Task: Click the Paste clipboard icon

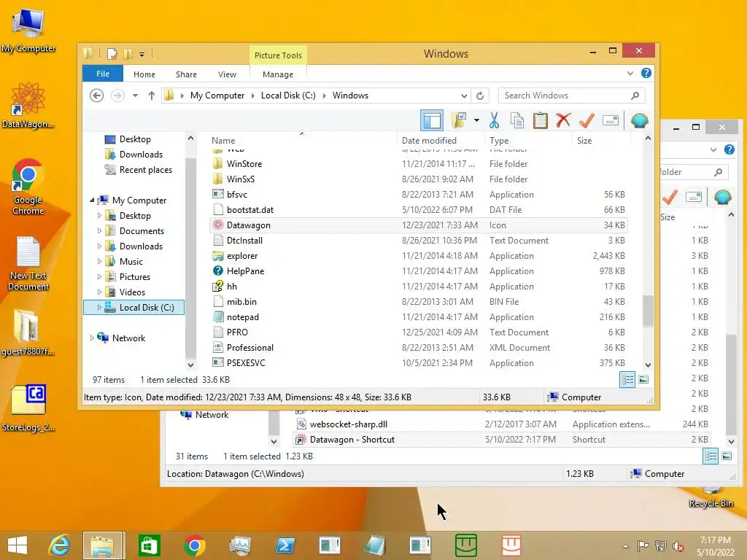Action: click(x=541, y=120)
